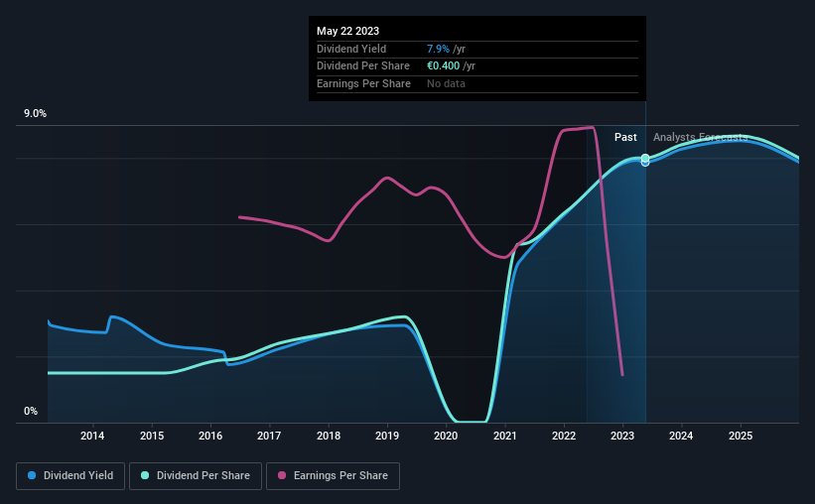Click the blue Dividend Yield legend dot
815x504 pixels.
pyautogui.click(x=32, y=475)
